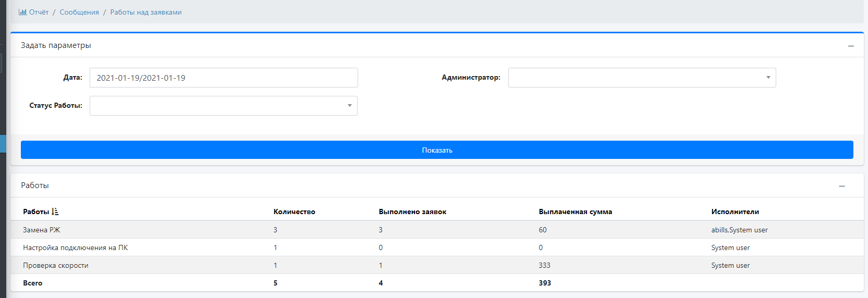Click the Выполнено заявок column header
Screen dimensions: 868x298
pos(412,212)
